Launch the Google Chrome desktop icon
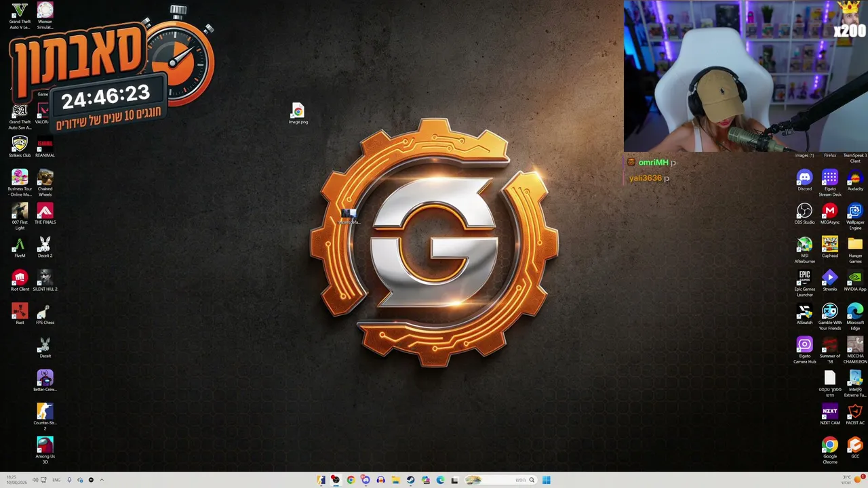Viewport: 868px width, 488px height. coord(830,450)
